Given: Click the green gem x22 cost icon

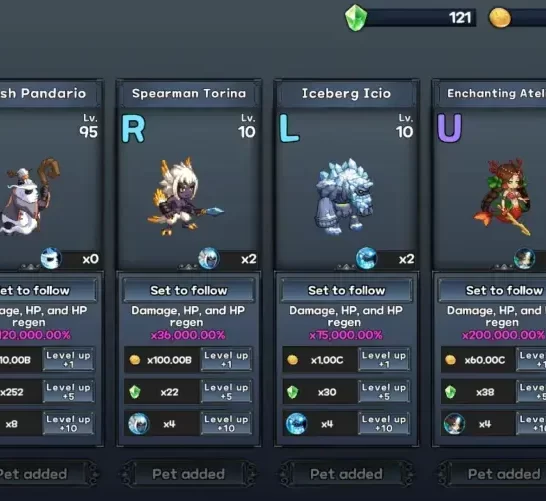Looking at the screenshot, I should point(135,392).
